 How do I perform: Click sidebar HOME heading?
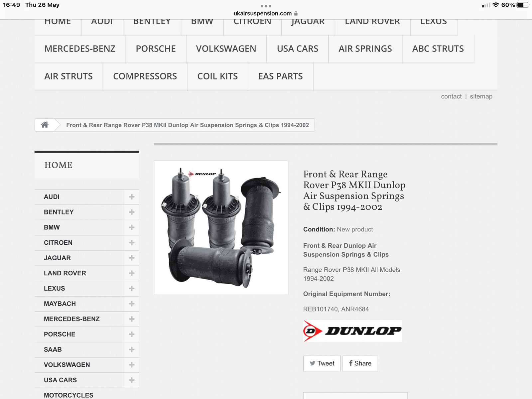point(59,165)
